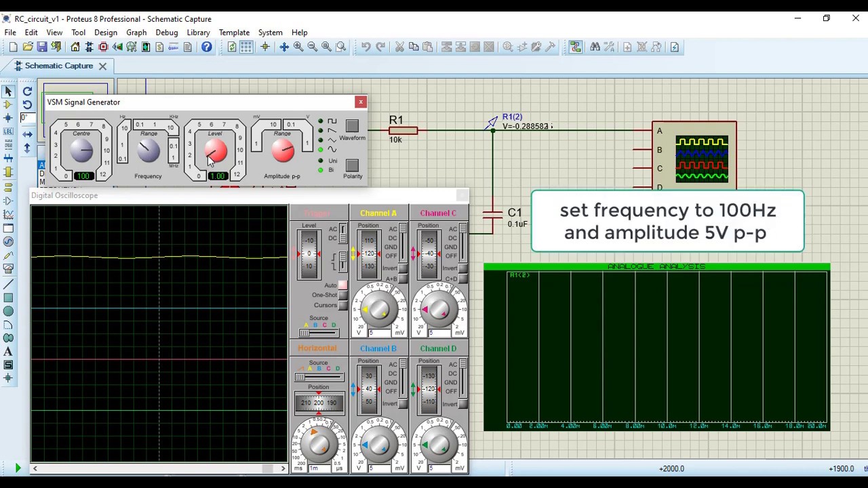The image size is (868, 488).
Task: Toggle the trigger One-Shot button
Action: click(x=342, y=296)
